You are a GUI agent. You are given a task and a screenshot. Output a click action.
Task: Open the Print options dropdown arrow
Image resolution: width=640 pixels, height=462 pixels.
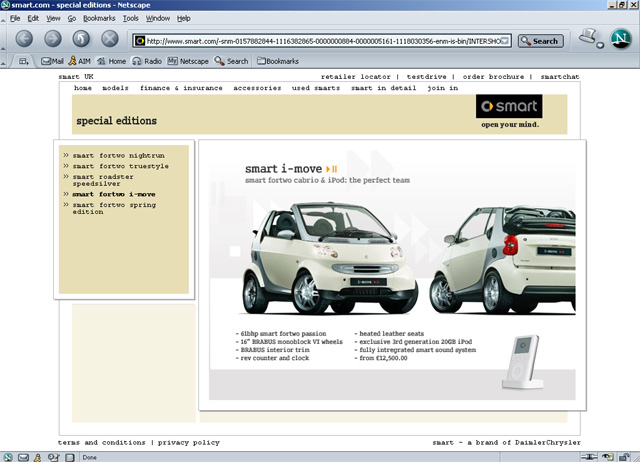600,45
